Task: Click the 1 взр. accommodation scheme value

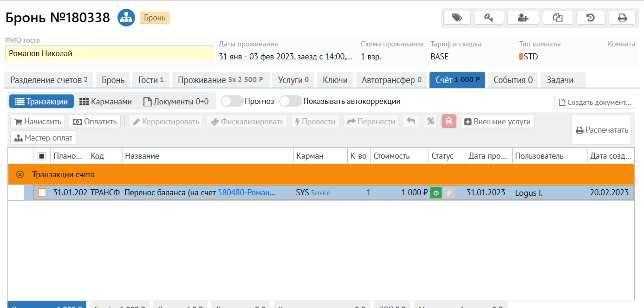Action: 371,57
